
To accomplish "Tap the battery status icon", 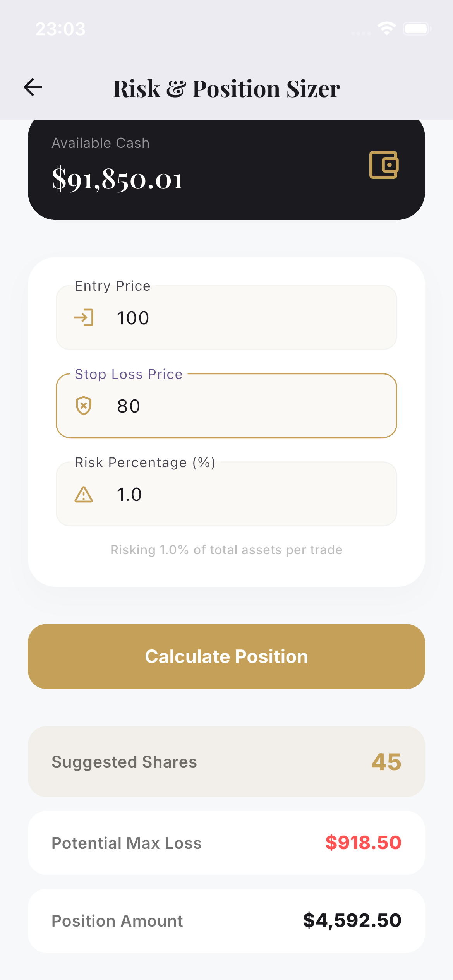I will pyautogui.click(x=417, y=29).
